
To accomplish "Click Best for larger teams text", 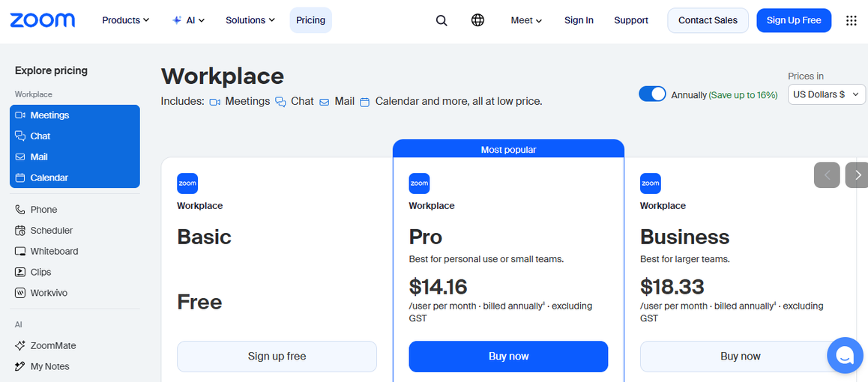I will click(x=685, y=258).
